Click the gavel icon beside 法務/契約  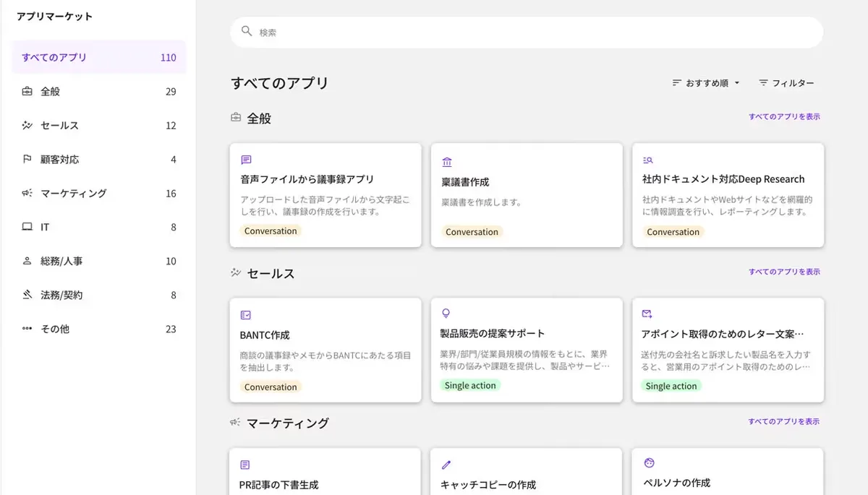(x=27, y=295)
